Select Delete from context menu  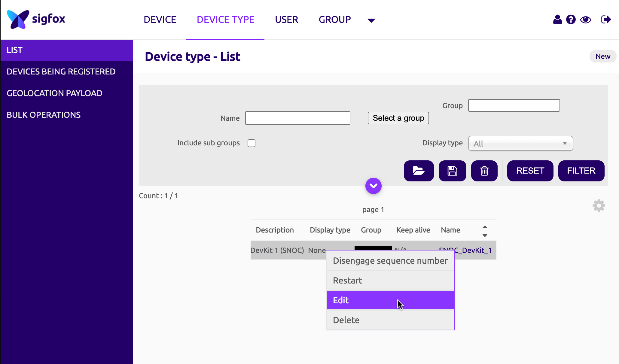point(390,320)
